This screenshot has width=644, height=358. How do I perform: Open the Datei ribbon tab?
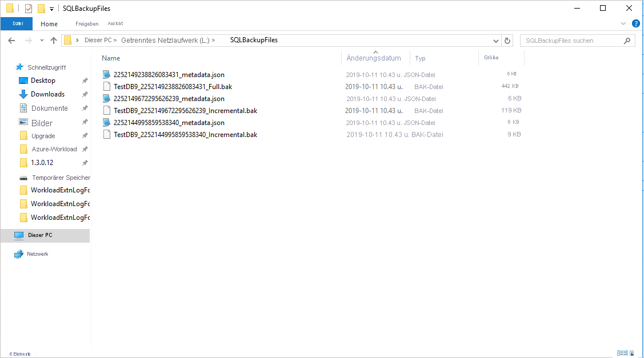[17, 24]
